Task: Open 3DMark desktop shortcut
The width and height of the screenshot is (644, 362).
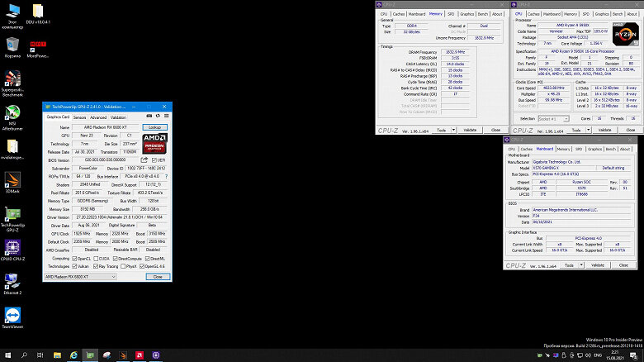Action: (x=12, y=183)
